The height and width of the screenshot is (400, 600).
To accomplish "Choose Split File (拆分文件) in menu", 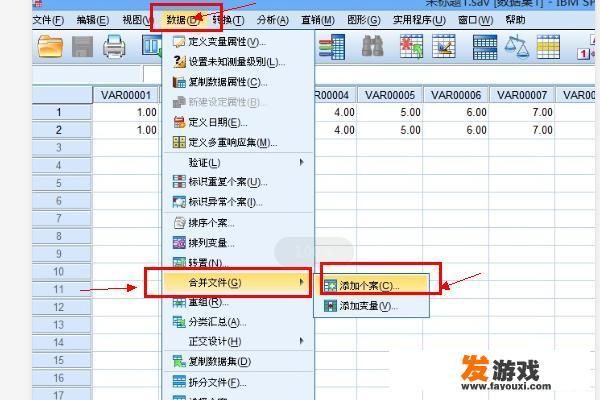I will pyautogui.click(x=237, y=382).
